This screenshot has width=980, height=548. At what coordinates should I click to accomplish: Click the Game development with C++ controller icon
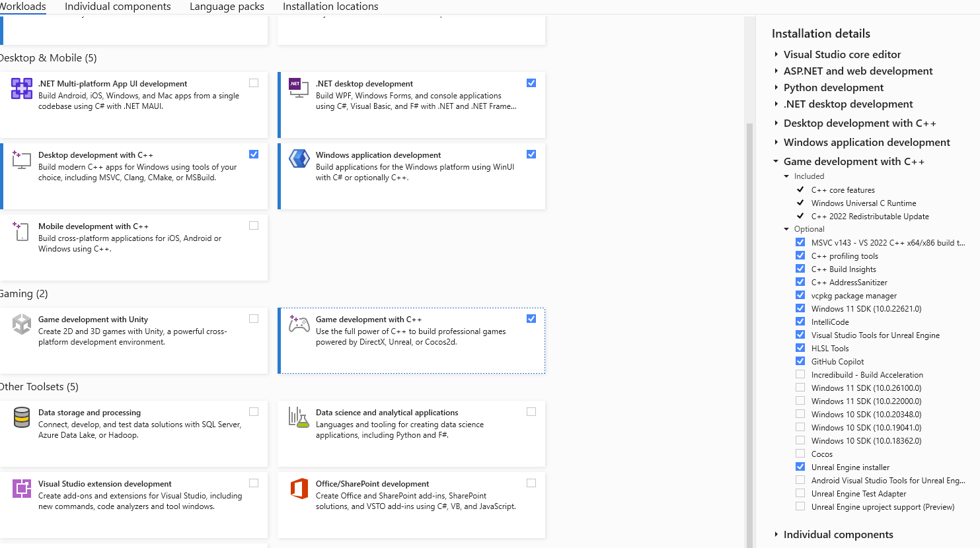pos(299,324)
